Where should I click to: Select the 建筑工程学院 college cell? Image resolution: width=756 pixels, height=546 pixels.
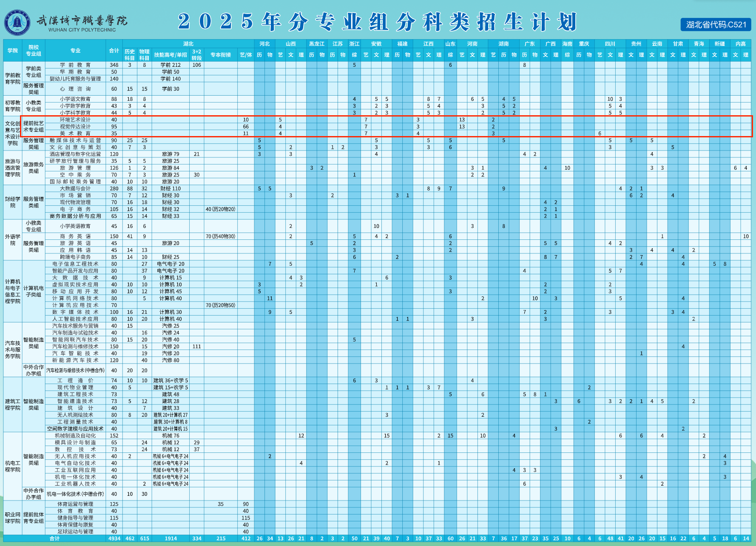tap(13, 404)
